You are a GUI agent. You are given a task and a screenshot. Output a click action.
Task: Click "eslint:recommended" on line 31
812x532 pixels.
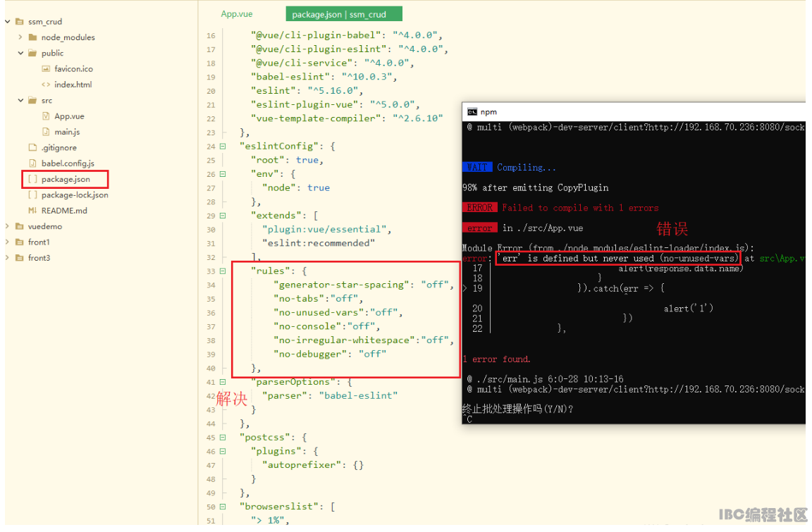(319, 243)
